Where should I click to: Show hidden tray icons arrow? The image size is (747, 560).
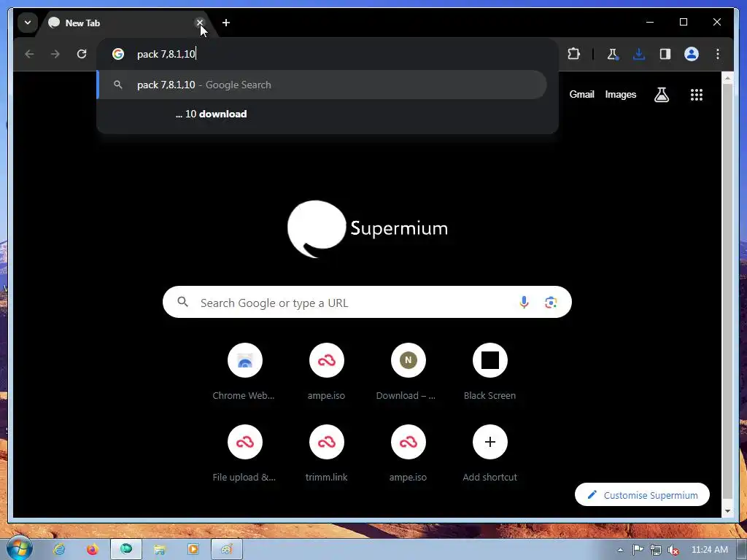(620, 550)
